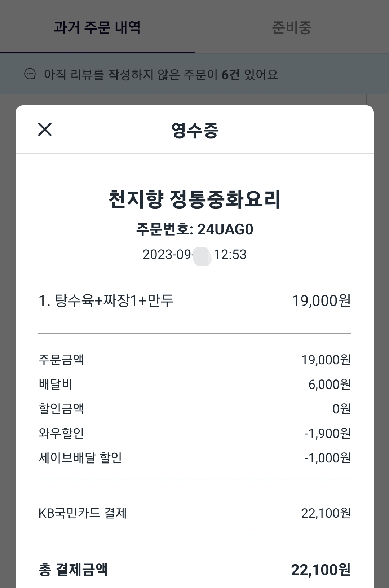Select the 와우할인 row label
Viewport: 389px width, 588px height.
tap(61, 433)
